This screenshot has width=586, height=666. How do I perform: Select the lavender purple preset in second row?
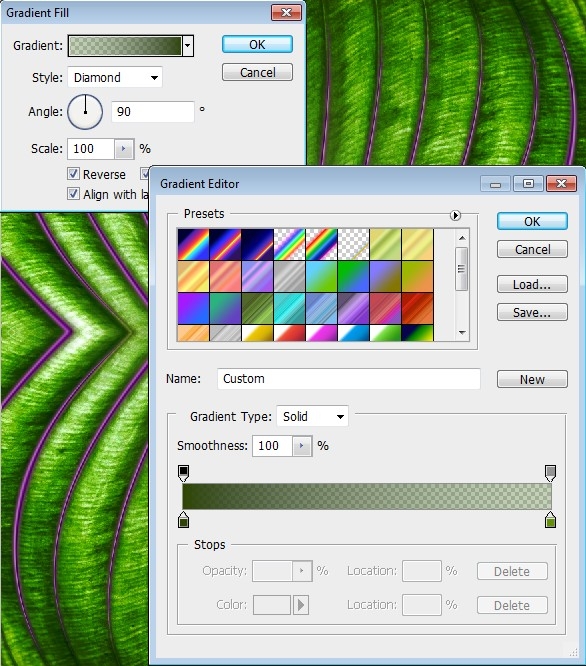[x=257, y=277]
